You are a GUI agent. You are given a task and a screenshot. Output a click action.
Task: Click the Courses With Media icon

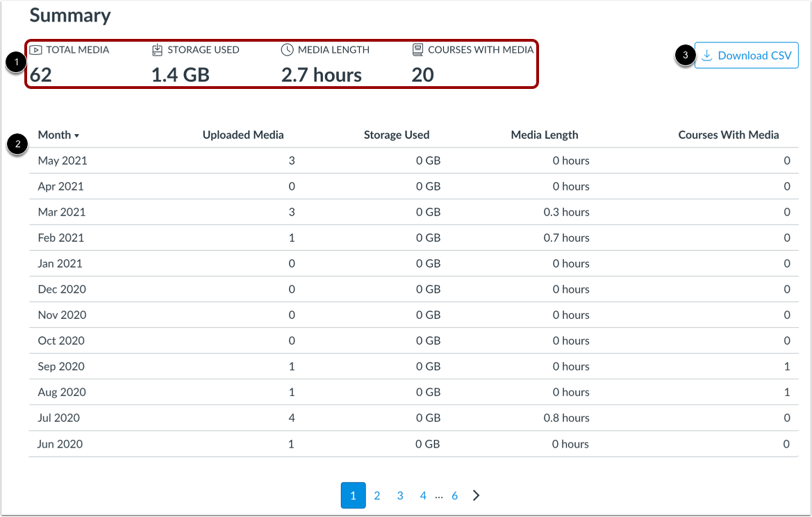(417, 49)
